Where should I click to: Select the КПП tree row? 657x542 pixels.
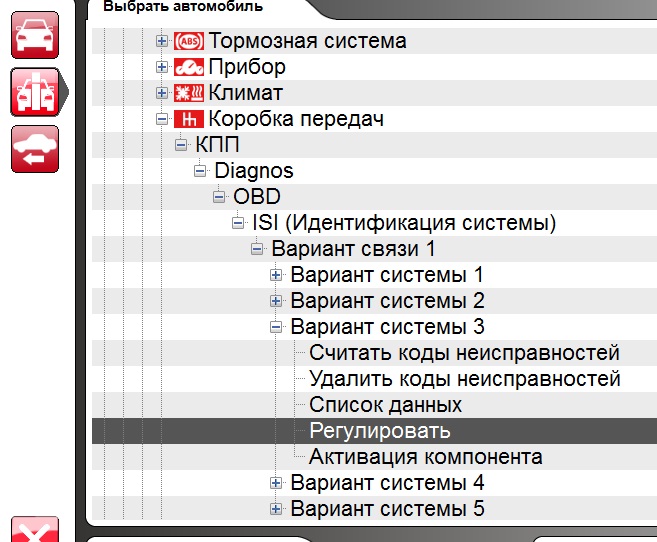(x=217, y=145)
